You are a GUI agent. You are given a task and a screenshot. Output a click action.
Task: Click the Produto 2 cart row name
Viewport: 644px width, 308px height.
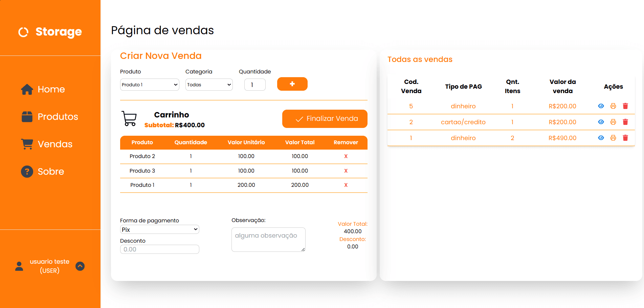point(142,156)
